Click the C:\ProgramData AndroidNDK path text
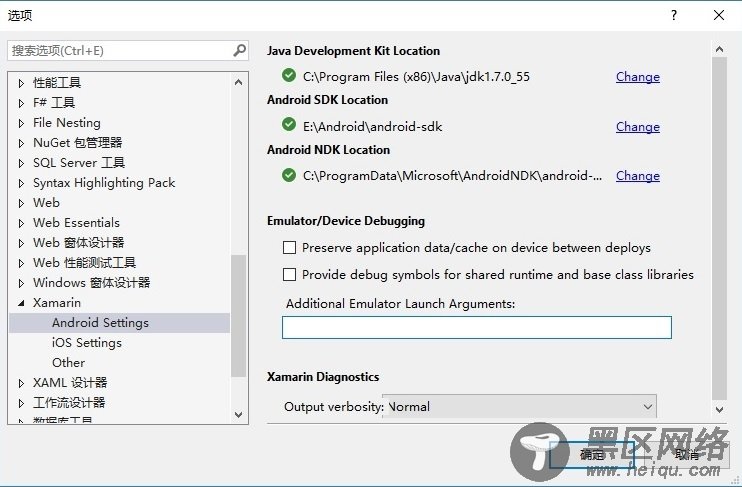This screenshot has height=487, width=742. 452,176
